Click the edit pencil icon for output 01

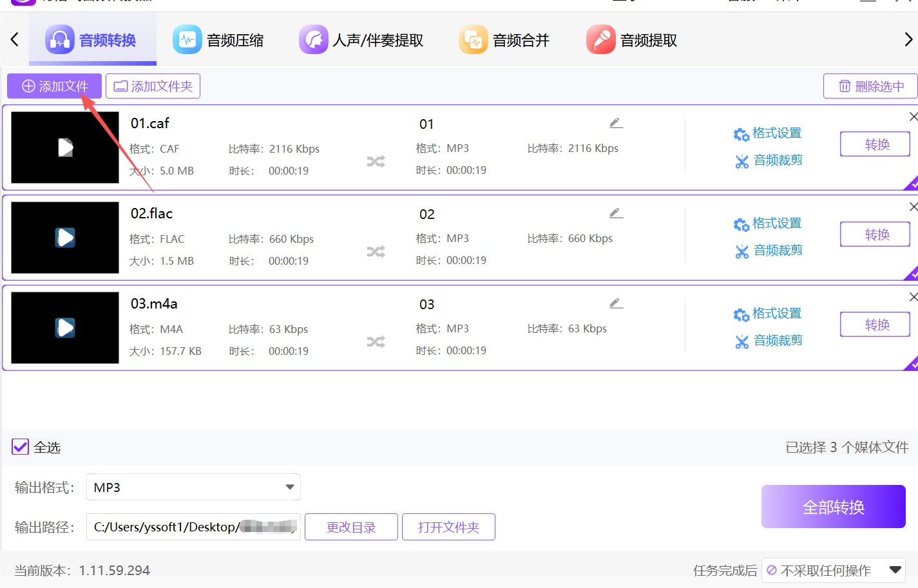click(616, 123)
